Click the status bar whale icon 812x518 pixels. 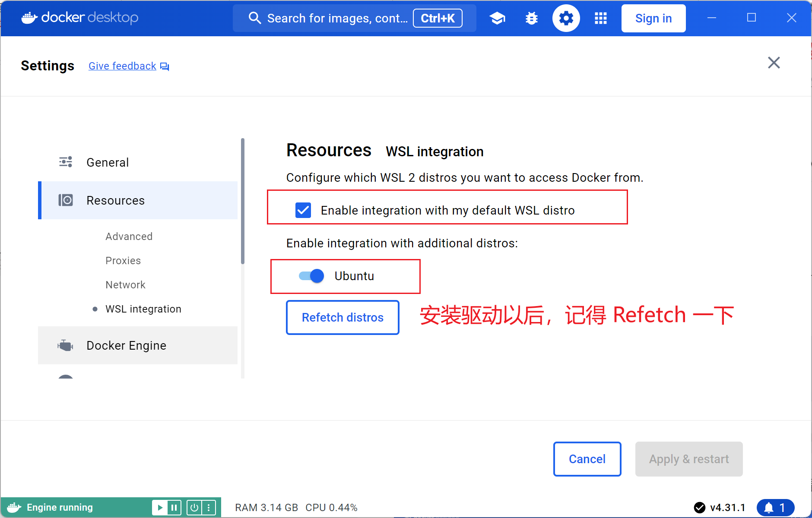14,507
